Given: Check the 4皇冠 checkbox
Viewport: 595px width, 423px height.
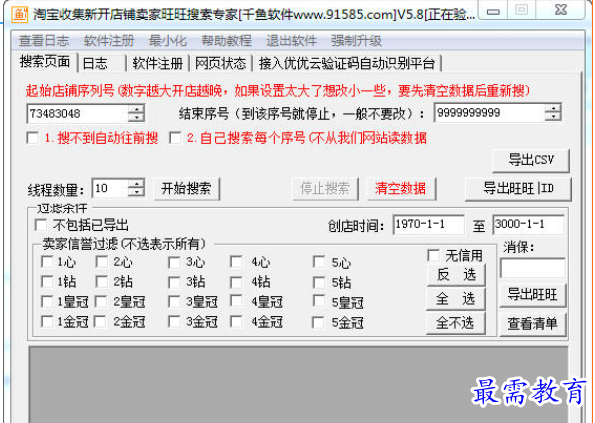Looking at the screenshot, I should click(x=236, y=301).
